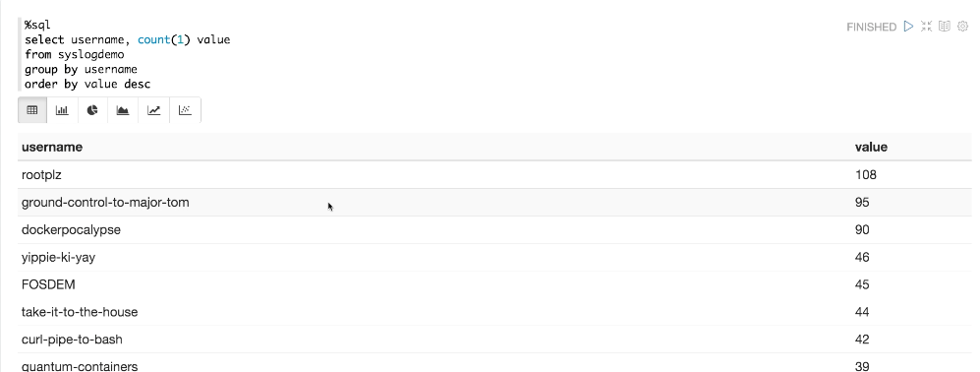Show results as bar chart
This screenshot has height=372, width=980.
62,110
